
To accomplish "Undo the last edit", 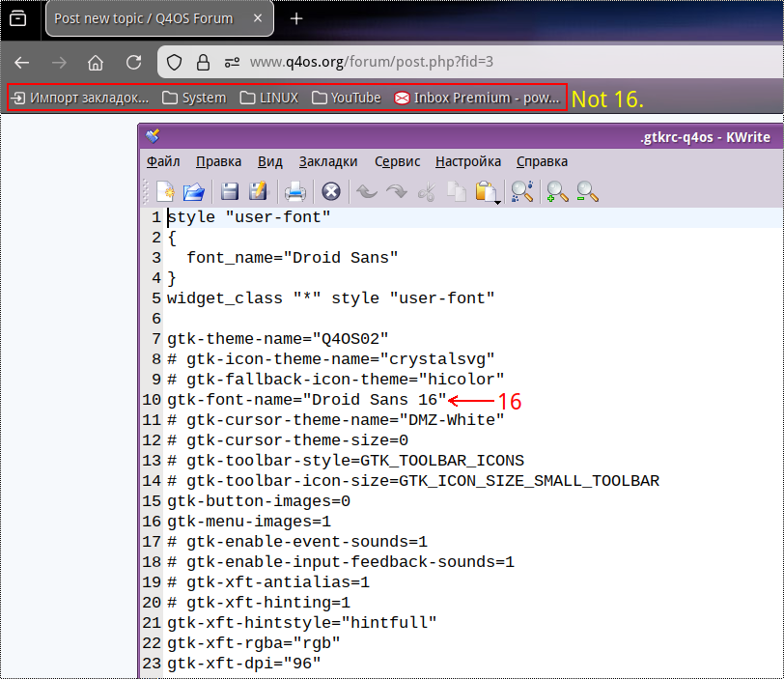I will pos(367,191).
